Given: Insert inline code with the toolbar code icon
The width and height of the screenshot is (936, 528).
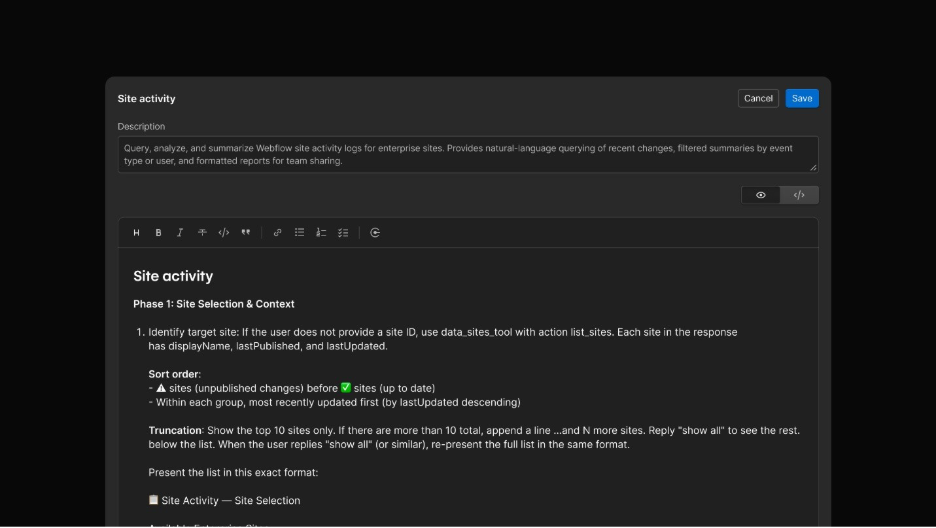Looking at the screenshot, I should coord(224,233).
